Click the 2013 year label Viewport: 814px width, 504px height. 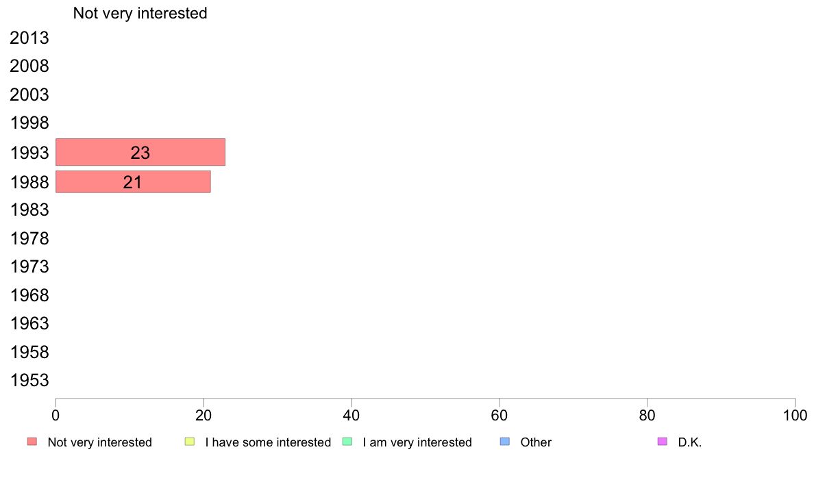coord(29,38)
